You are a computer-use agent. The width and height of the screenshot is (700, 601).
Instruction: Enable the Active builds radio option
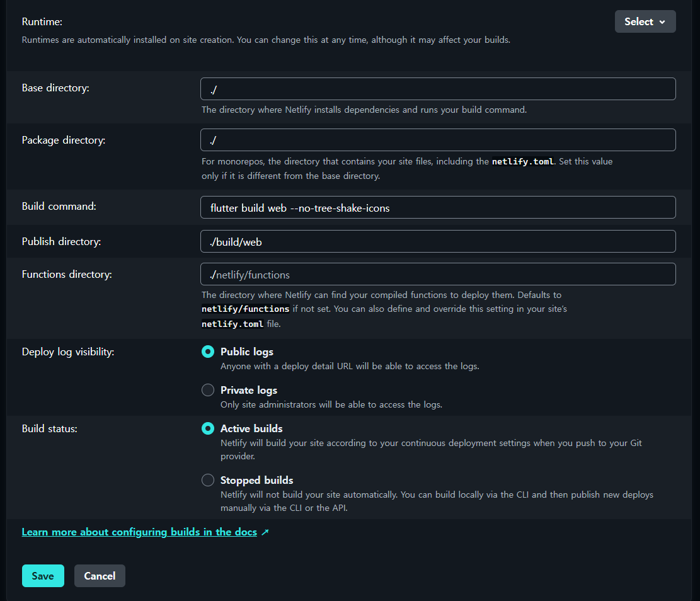click(208, 428)
